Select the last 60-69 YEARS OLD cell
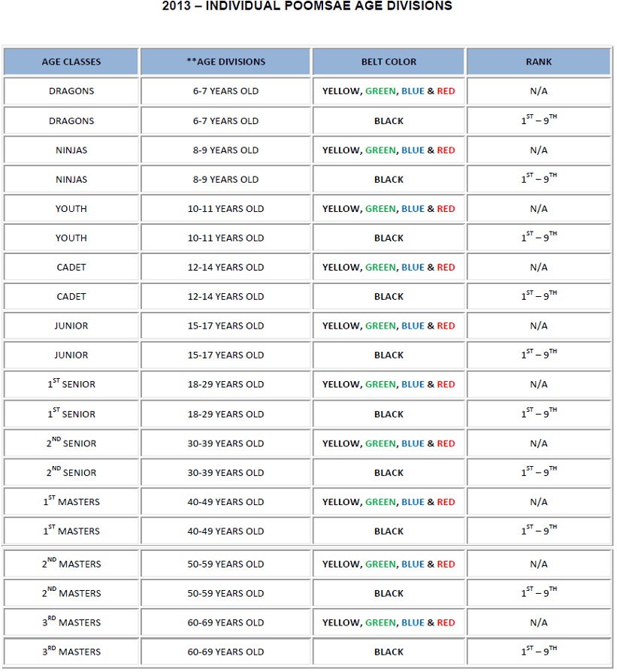The height and width of the screenshot is (672, 617). point(225,652)
